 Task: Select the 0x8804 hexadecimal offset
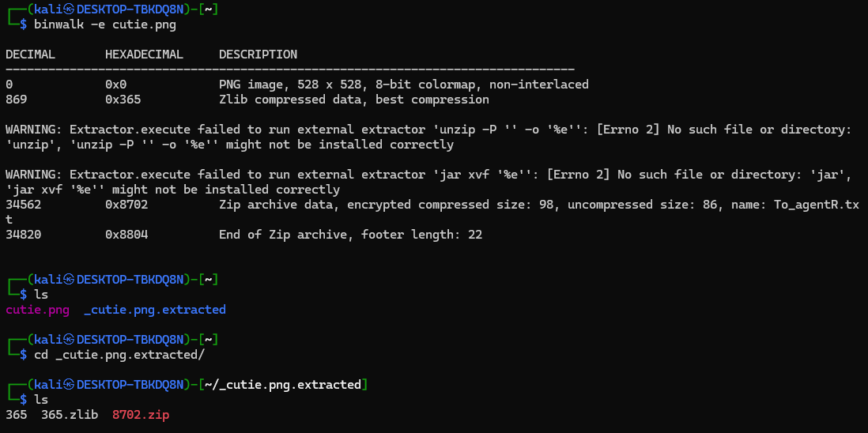point(126,235)
